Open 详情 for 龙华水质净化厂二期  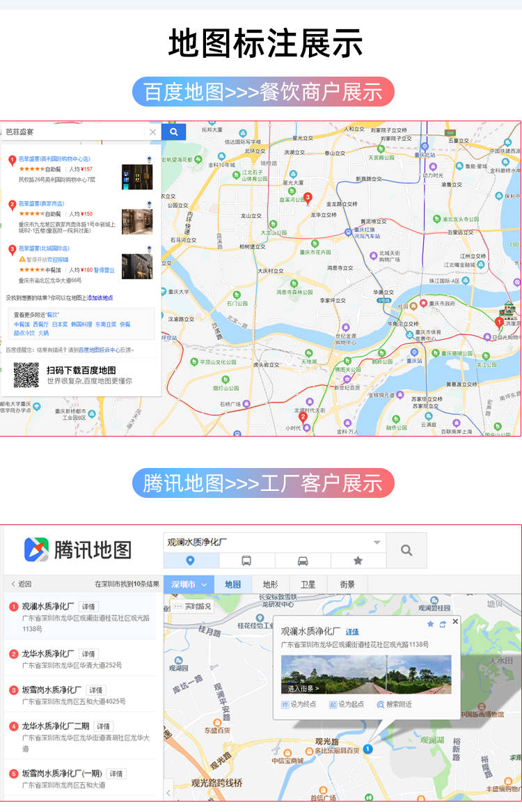[x=103, y=726]
